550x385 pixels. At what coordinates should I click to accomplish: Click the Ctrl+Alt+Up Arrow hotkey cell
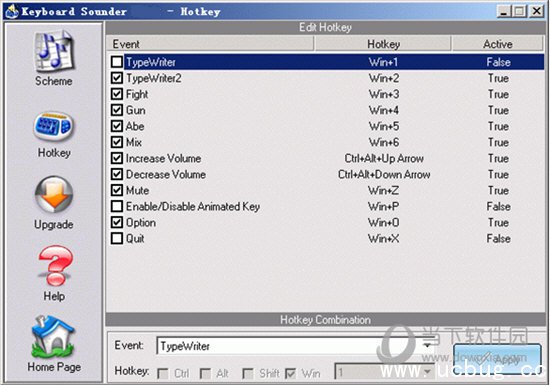[384, 158]
